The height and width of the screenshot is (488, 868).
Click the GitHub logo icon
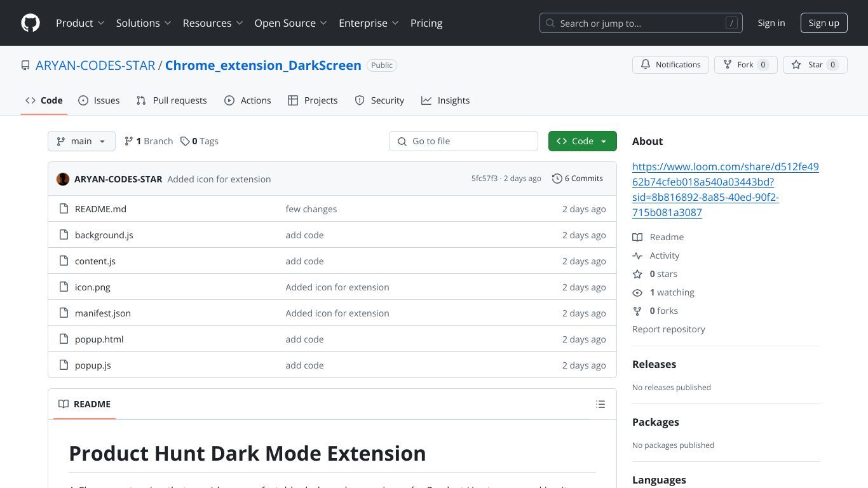coord(31,23)
